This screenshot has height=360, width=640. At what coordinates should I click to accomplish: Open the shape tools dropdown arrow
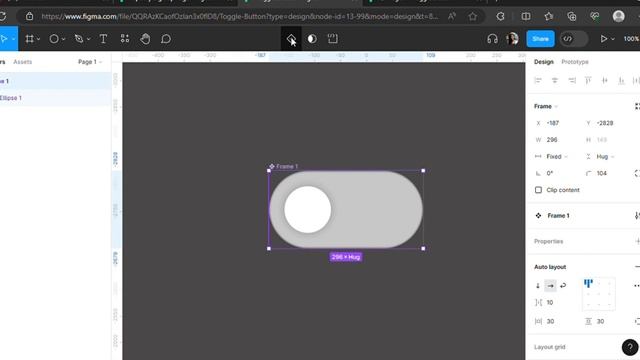(63, 39)
